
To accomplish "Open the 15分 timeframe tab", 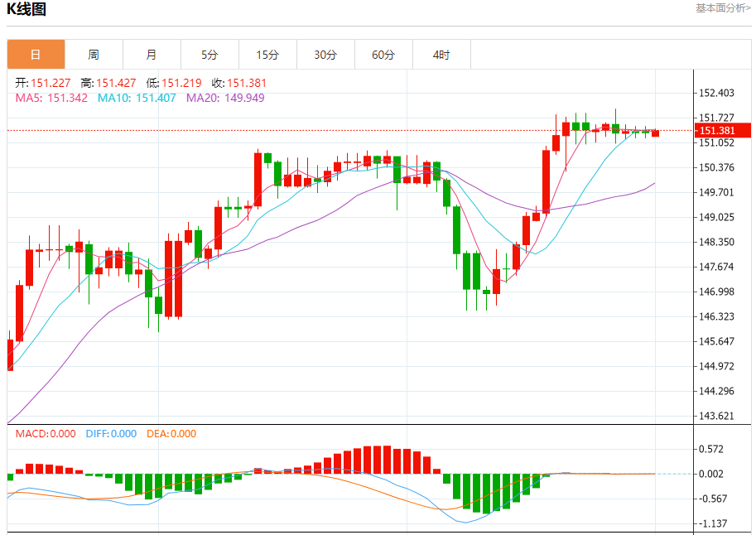I will click(x=267, y=55).
